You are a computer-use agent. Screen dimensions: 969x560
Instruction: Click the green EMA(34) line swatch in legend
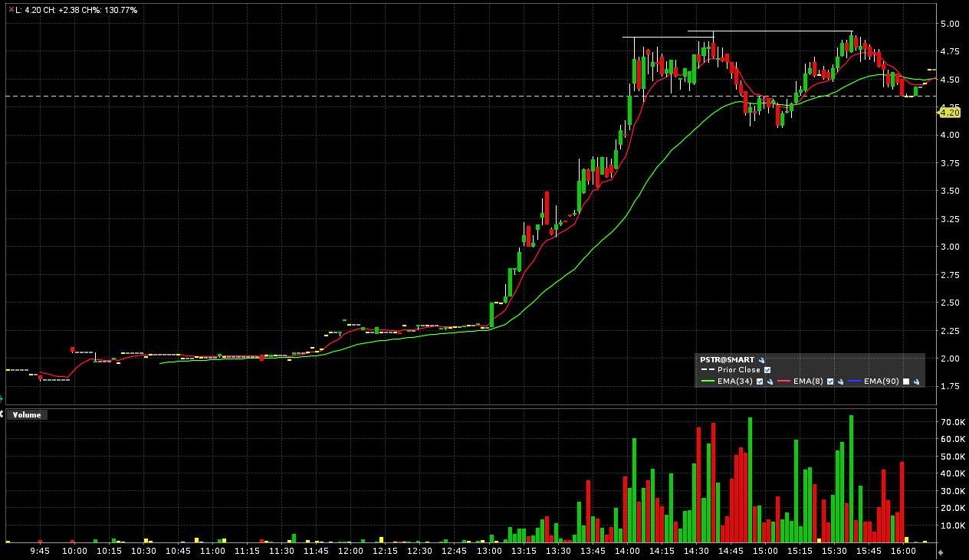708,381
